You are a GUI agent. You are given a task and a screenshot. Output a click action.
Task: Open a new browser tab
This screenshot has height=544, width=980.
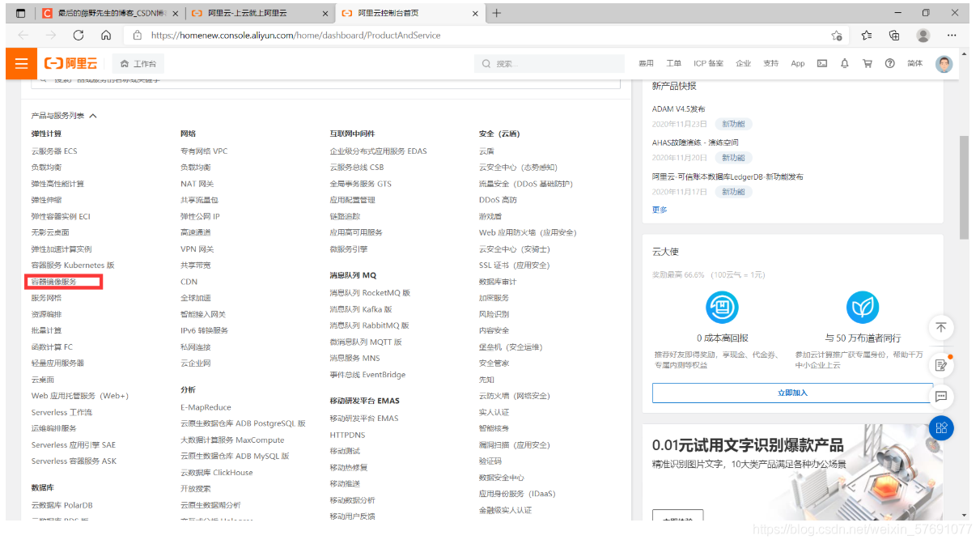pos(497,13)
